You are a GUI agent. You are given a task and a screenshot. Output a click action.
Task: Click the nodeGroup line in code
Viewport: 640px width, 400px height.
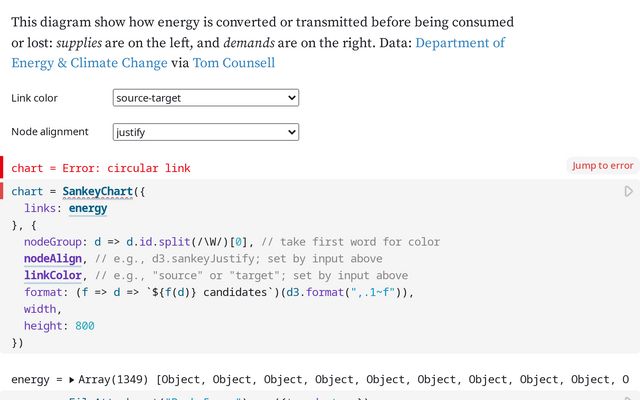point(150,242)
